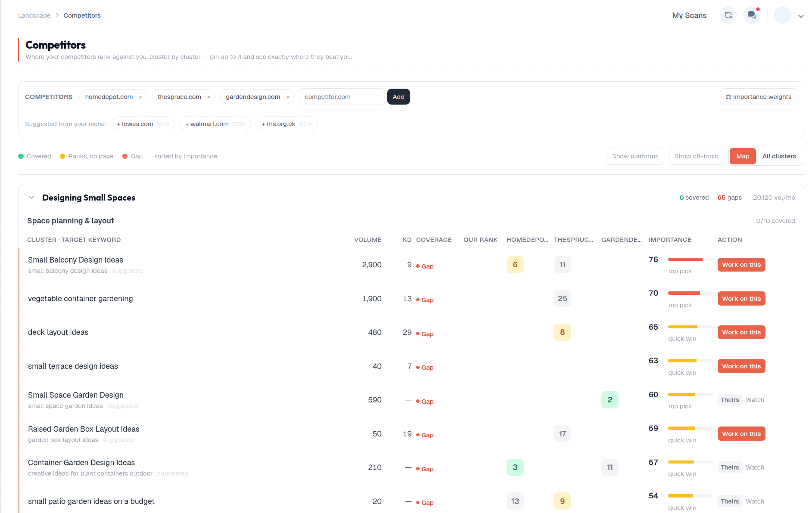Click homedepot rank 6 badge for Small Balcony
Image resolution: width=812 pixels, height=513 pixels.
pyautogui.click(x=515, y=265)
